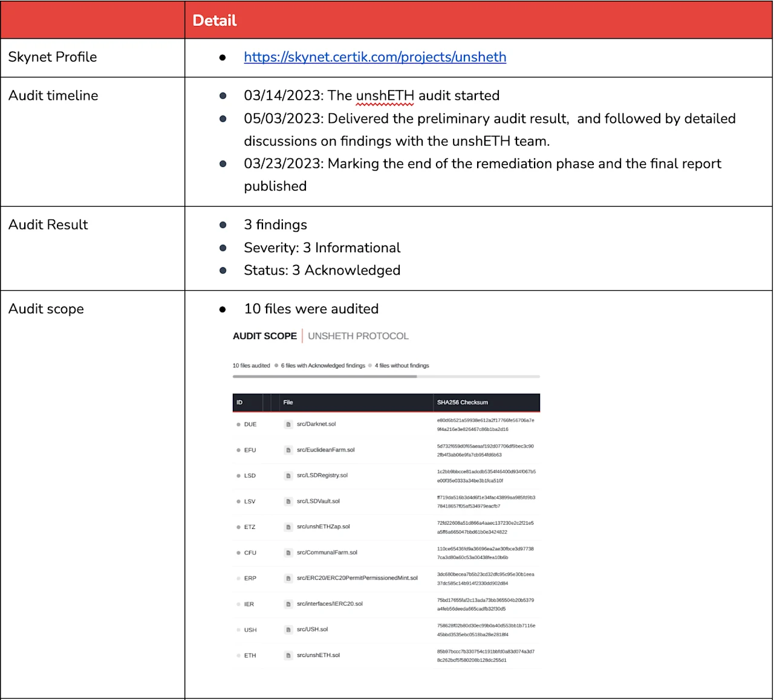Select the file name src/CommunalFarm.sol
Screen dimensions: 774x700
(327, 553)
